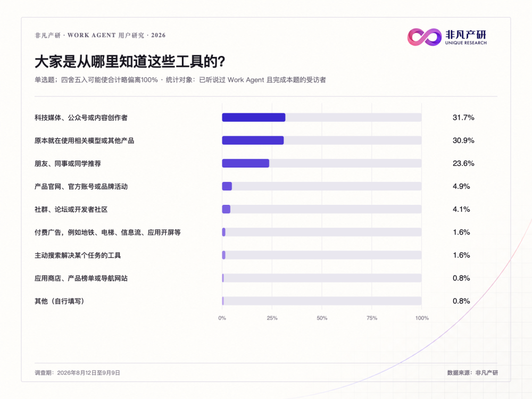The height and width of the screenshot is (399, 532).
Task: Click the filled bar for 科技媒体 row
Action: (254, 118)
